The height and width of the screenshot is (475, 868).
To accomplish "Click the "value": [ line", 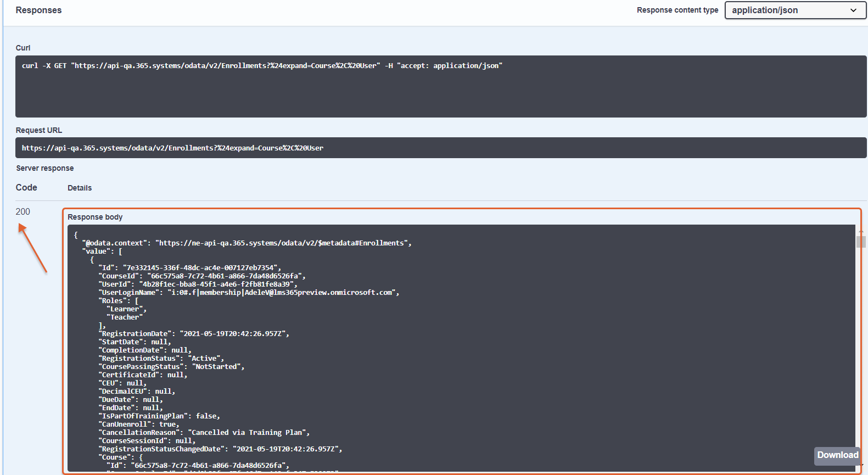I will [x=102, y=252].
